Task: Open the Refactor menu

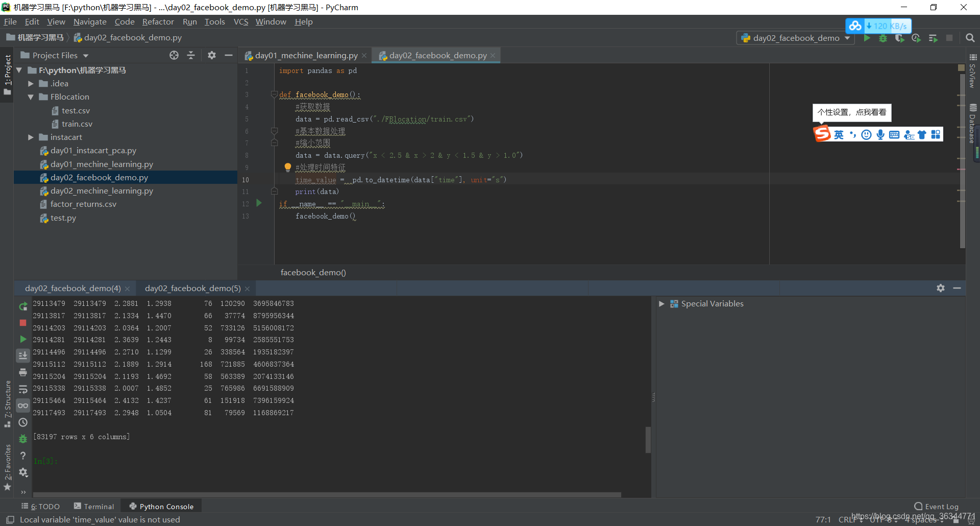Action: tap(158, 21)
